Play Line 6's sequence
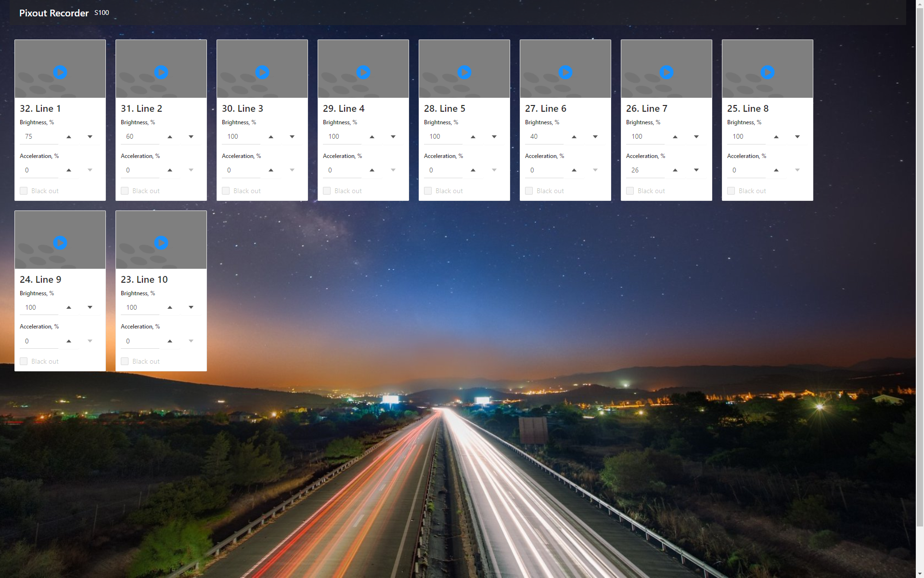924x578 pixels. pyautogui.click(x=565, y=72)
